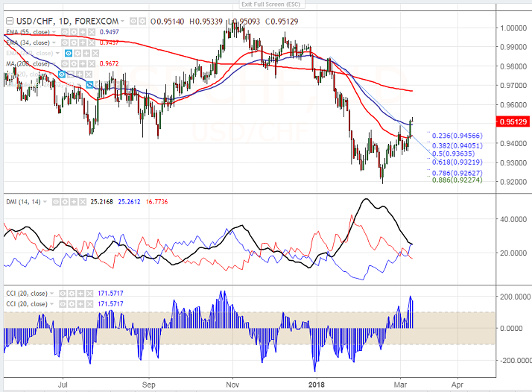Open dropdown arrow after USD/CHF, 1D, FOREXCOM
This screenshot has height=392, width=532.
[x=122, y=22]
